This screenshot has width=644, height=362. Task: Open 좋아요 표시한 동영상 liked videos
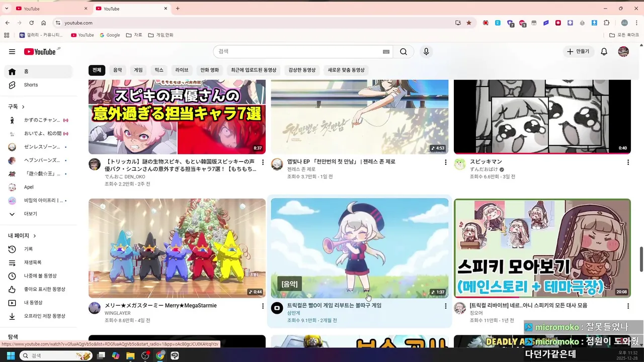click(38, 289)
